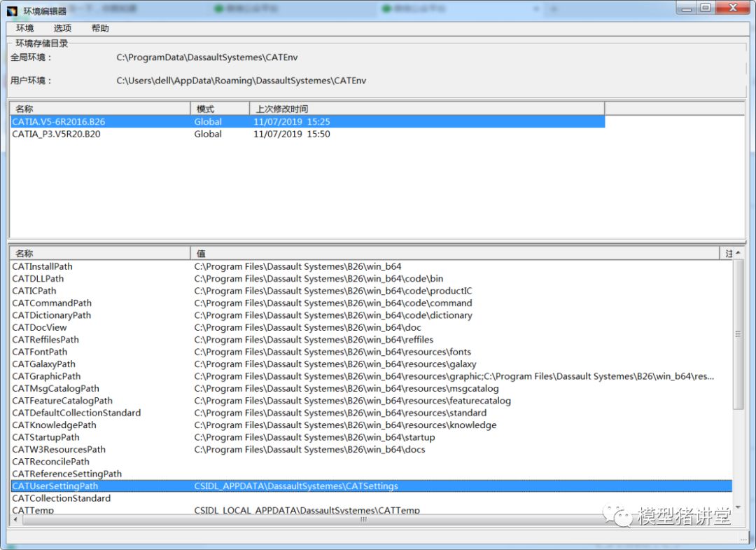Screen dimensions: 756x550
Task: Click Global mode of CATIA_P3.V5R20.B20
Action: pyautogui.click(x=208, y=134)
